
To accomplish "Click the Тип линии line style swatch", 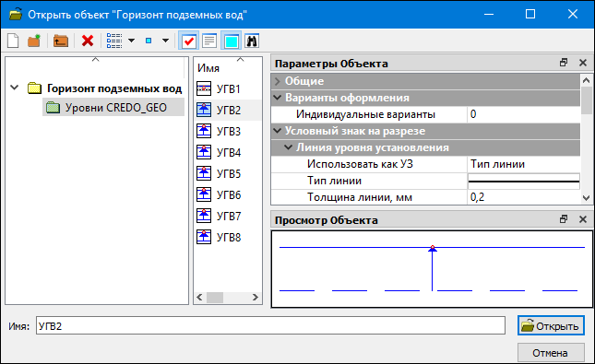I will click(524, 181).
